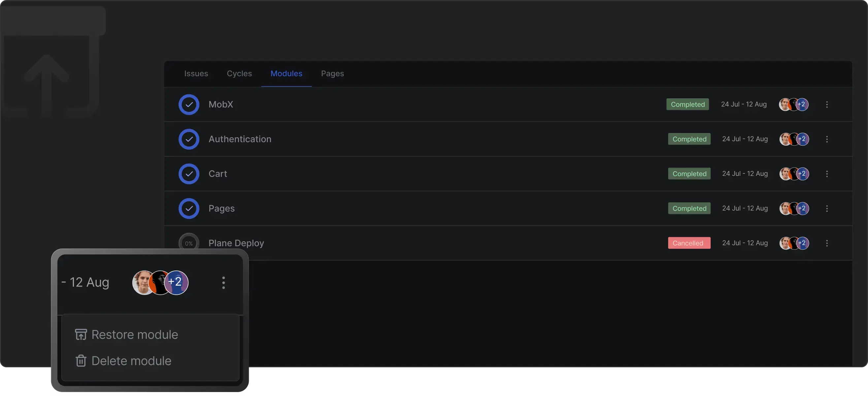Click the Completed status badge for Cart
This screenshot has height=396, width=868.
click(x=689, y=174)
